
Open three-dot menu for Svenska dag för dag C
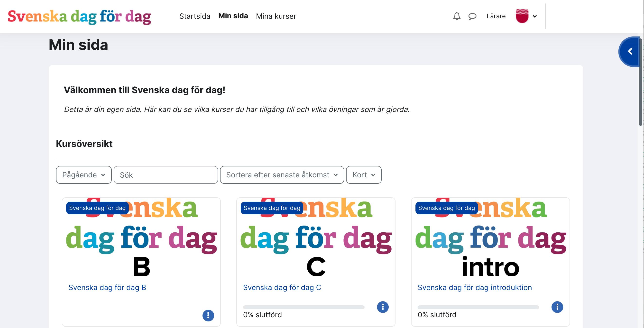click(383, 307)
